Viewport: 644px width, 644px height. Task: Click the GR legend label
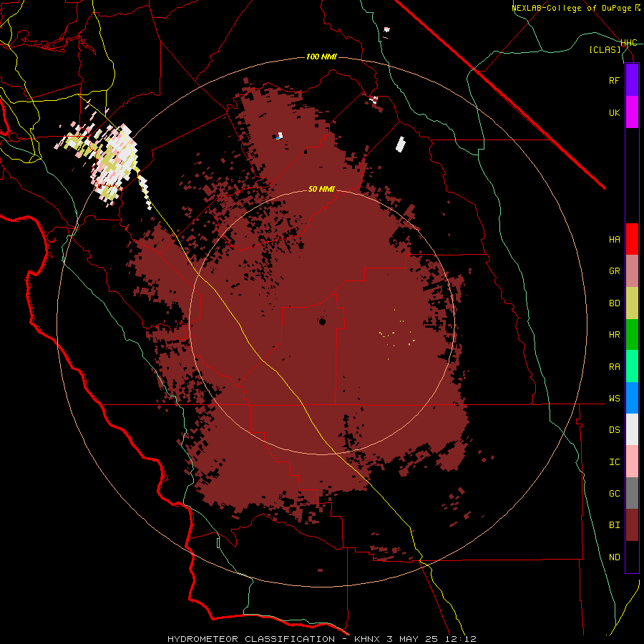[x=614, y=271]
